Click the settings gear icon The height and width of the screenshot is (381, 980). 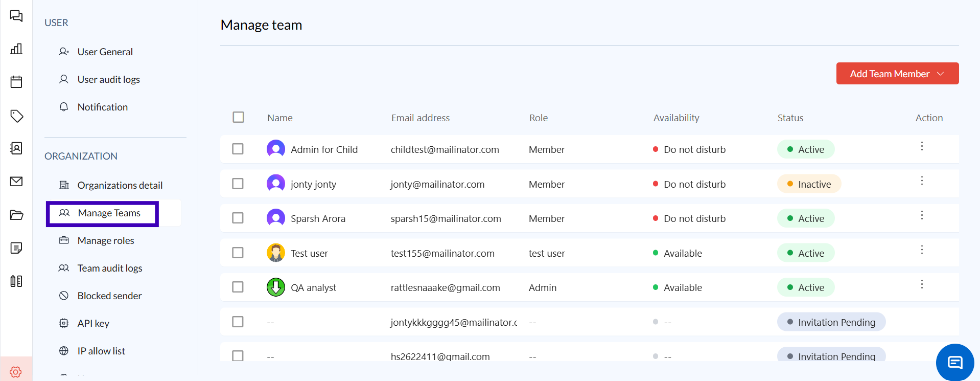(x=16, y=372)
